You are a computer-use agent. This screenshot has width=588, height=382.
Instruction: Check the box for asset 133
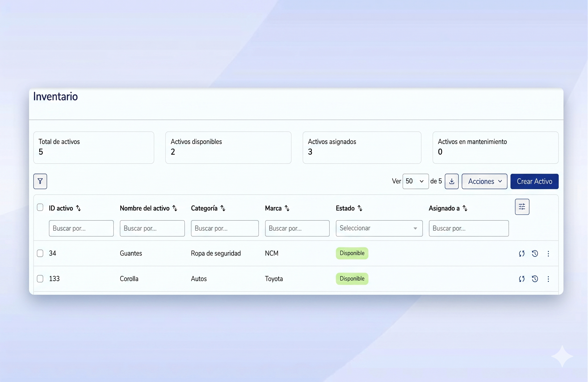(x=40, y=279)
